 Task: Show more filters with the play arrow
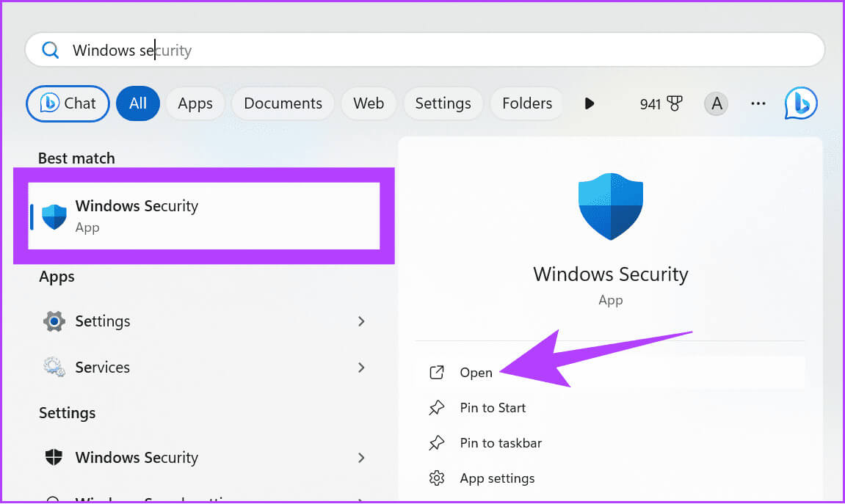pyautogui.click(x=590, y=103)
